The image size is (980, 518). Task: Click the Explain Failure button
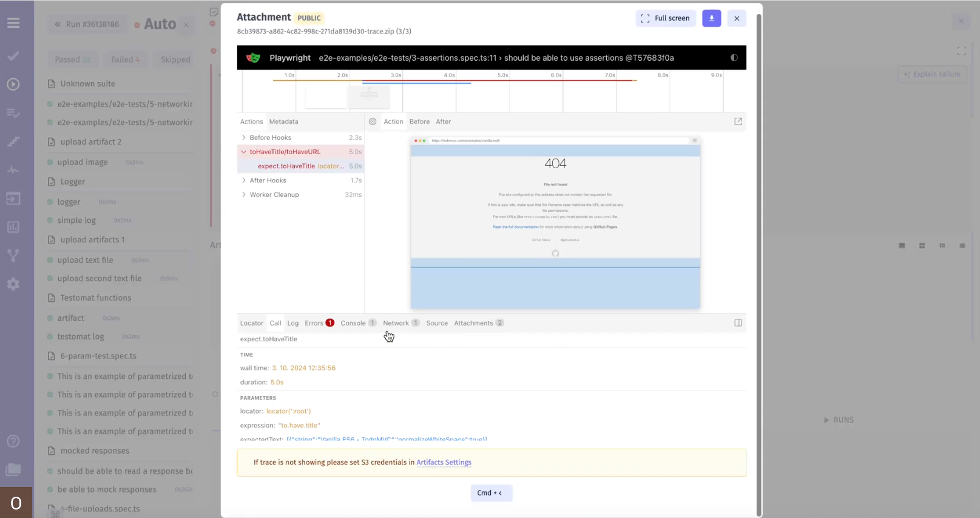[932, 74]
